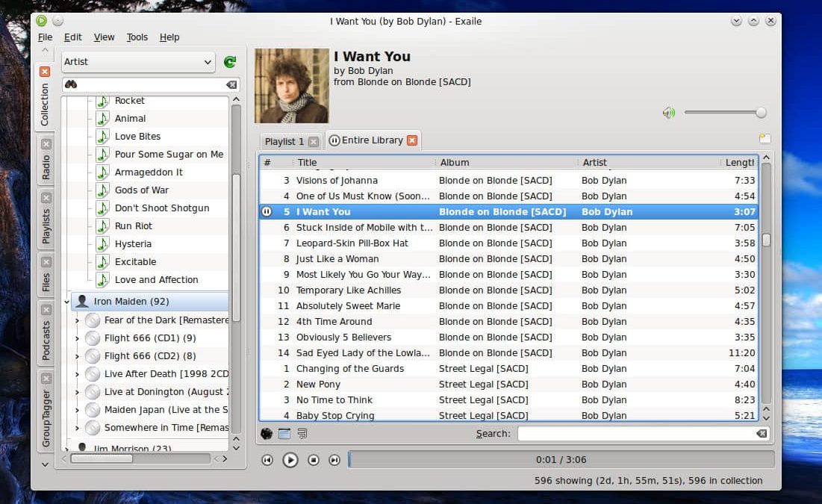Viewport: 822px width, 504px height.
Task: Close the Radio side panel tab
Action: click(46, 144)
